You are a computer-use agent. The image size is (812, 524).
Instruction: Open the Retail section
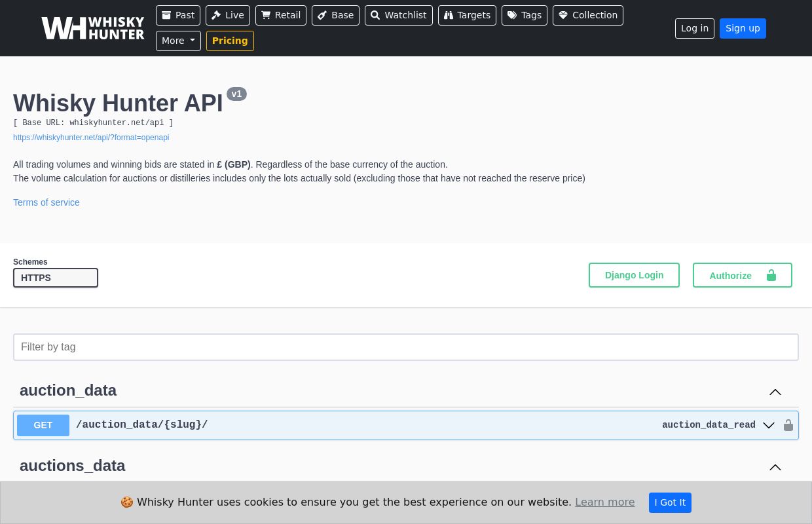pos(281,15)
